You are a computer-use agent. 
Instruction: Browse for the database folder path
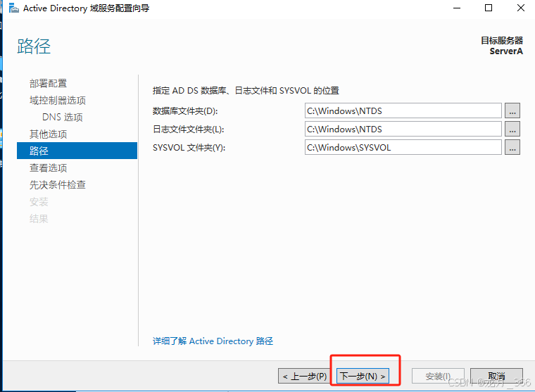[x=512, y=111]
